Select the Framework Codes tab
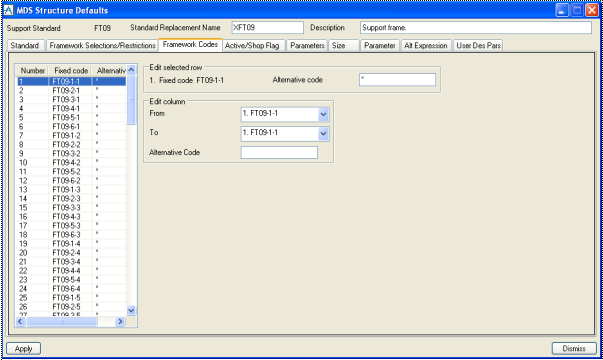The width and height of the screenshot is (603, 360). (190, 45)
